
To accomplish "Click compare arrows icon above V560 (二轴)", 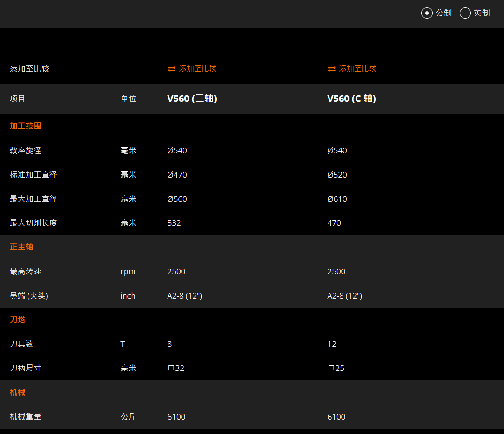I will [x=171, y=69].
